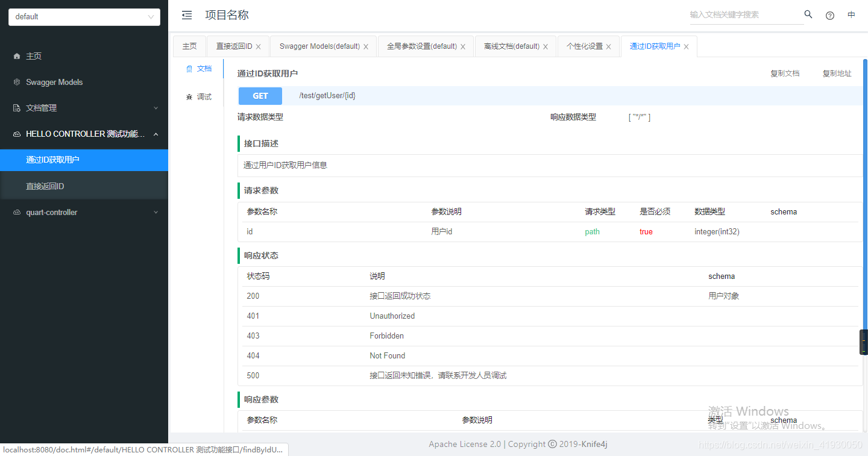Click the 中 language switch icon
The height and width of the screenshot is (456, 868).
pyautogui.click(x=851, y=15)
